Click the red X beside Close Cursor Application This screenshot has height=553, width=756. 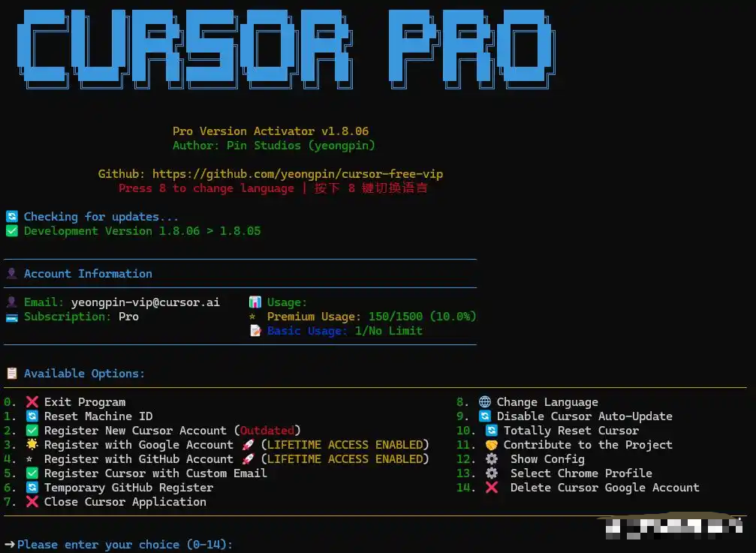32,502
